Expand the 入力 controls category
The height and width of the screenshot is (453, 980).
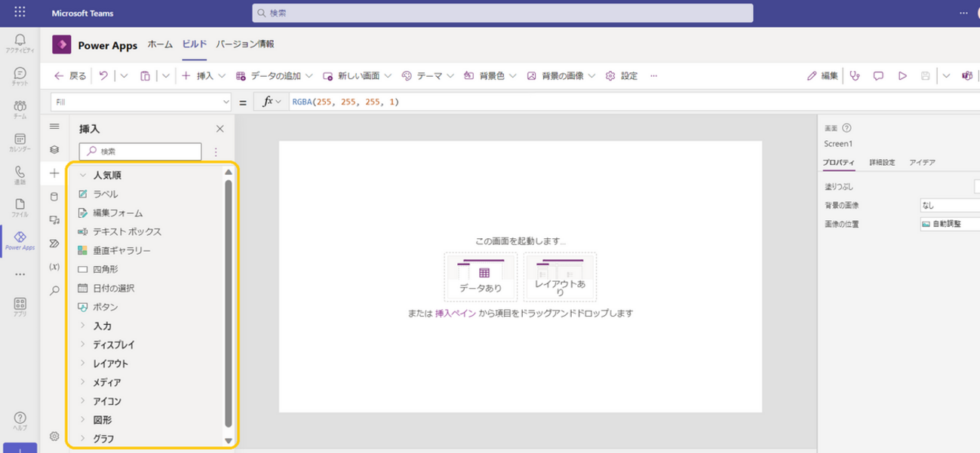pos(103,326)
